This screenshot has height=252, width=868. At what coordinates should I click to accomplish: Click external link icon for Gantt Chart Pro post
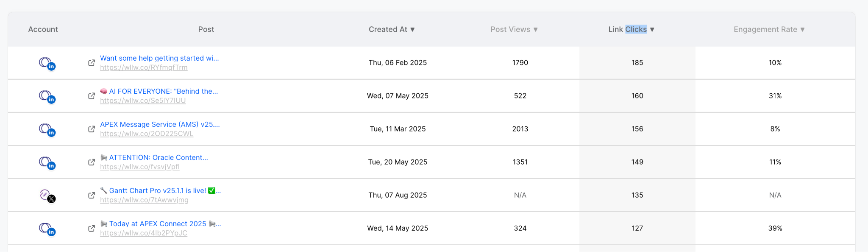coord(92,195)
